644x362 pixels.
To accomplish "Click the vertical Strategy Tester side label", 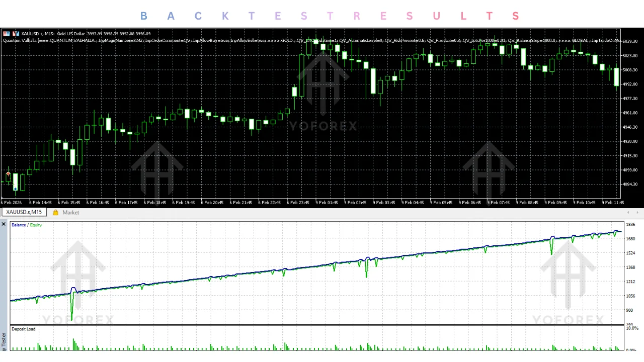I will pyautogui.click(x=4, y=342).
